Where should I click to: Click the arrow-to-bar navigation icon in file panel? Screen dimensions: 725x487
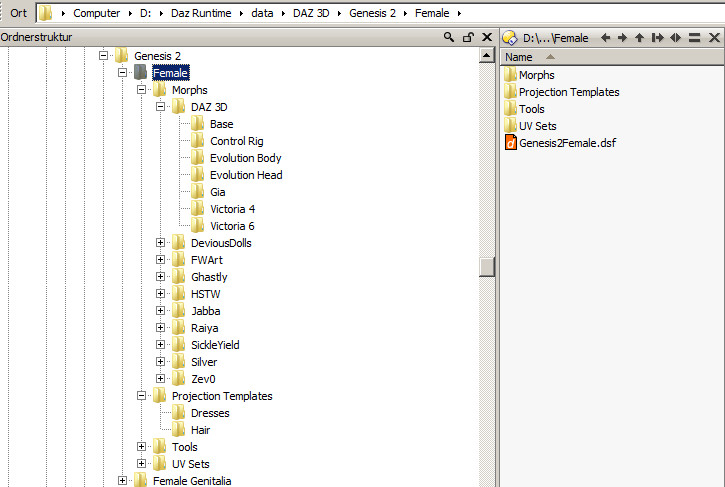click(x=657, y=37)
